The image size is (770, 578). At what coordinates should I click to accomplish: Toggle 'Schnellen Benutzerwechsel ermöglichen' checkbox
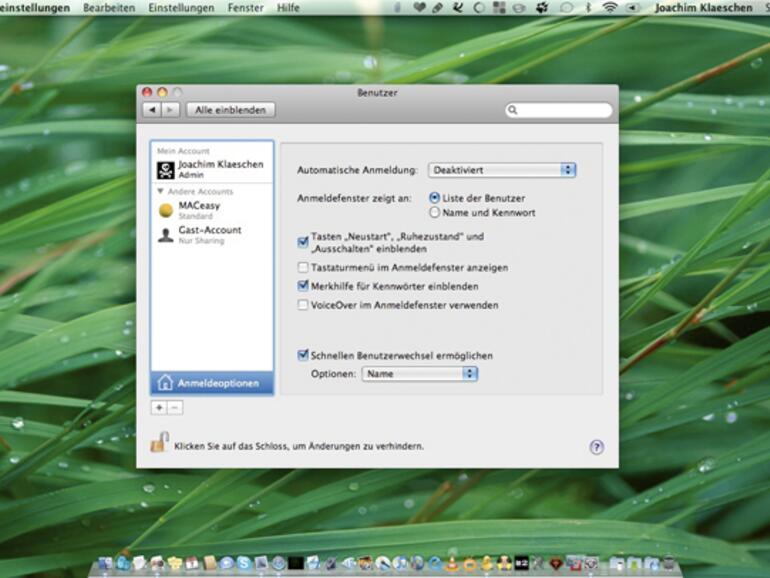click(303, 355)
